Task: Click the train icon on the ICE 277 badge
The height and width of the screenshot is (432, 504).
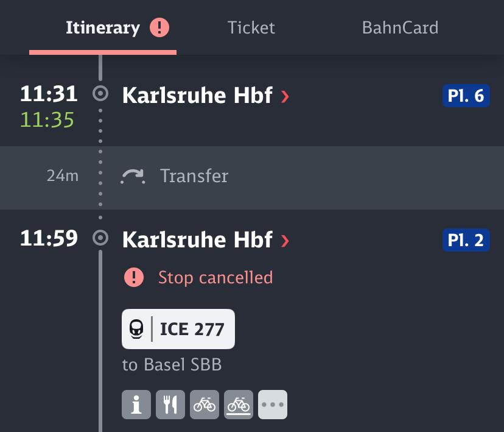Action: tap(136, 329)
